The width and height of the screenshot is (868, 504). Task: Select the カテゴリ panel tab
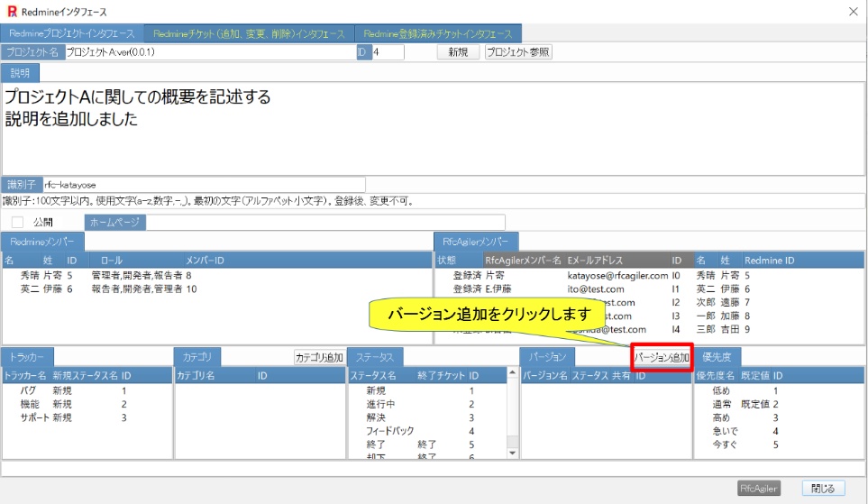coord(197,357)
